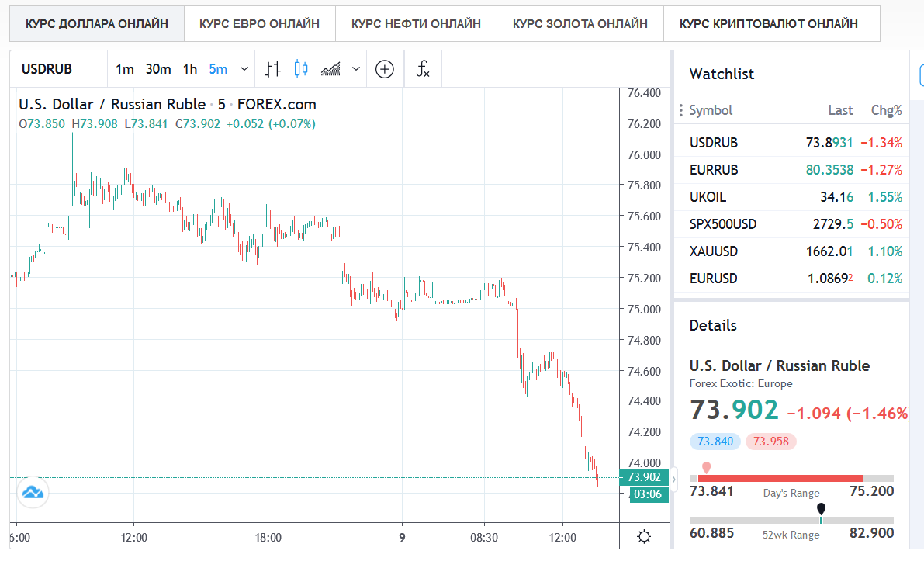This screenshot has height=568, width=924.
Task: Click the 52wk Range slider marker
Action: click(x=821, y=511)
